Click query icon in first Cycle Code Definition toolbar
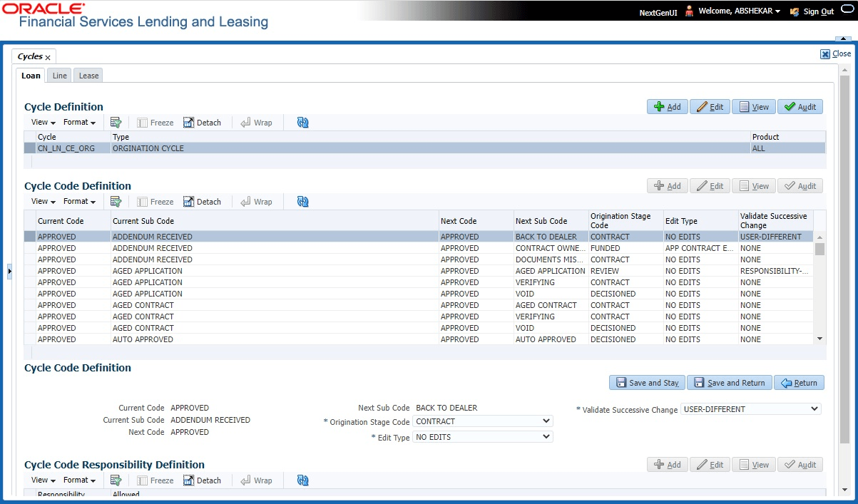This screenshot has height=504, width=858. point(116,202)
